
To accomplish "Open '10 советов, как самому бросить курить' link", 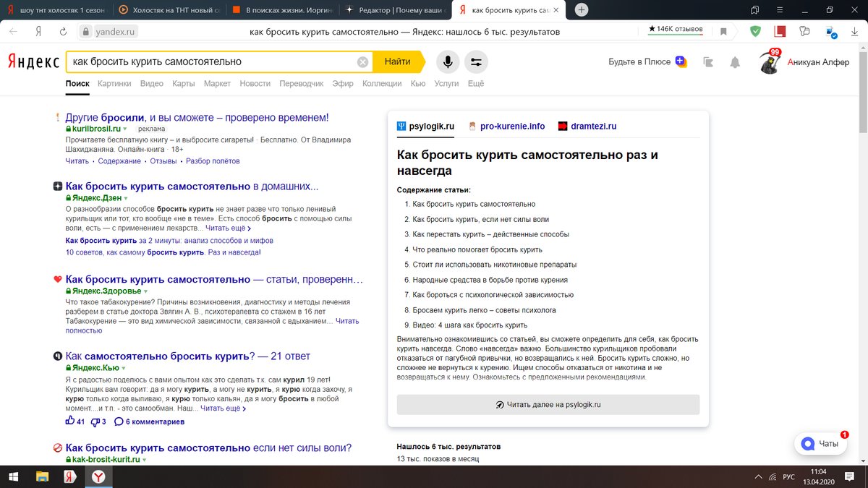I will pos(163,253).
